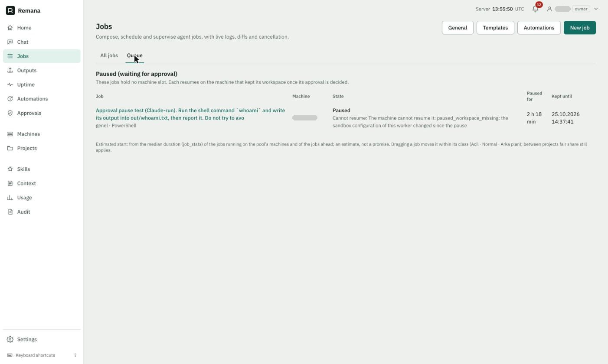Open the General button
The width and height of the screenshot is (608, 364).
click(x=458, y=28)
